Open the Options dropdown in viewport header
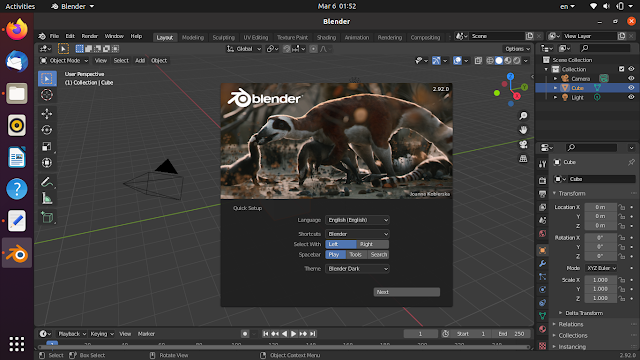This screenshot has height=360, width=640. pyautogui.click(x=517, y=49)
